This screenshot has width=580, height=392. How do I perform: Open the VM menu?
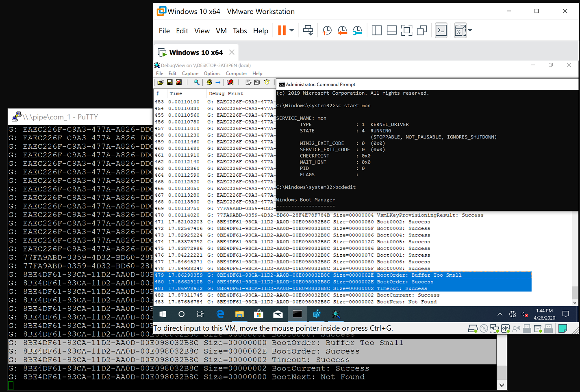(222, 31)
